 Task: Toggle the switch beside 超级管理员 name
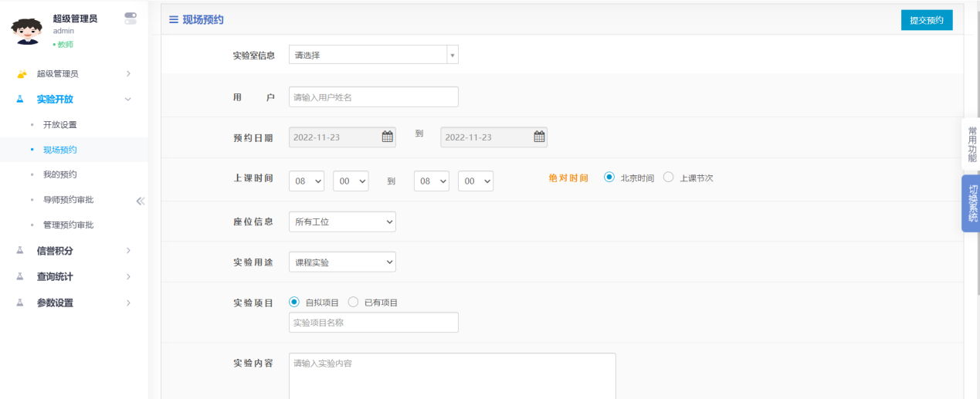pos(131,18)
